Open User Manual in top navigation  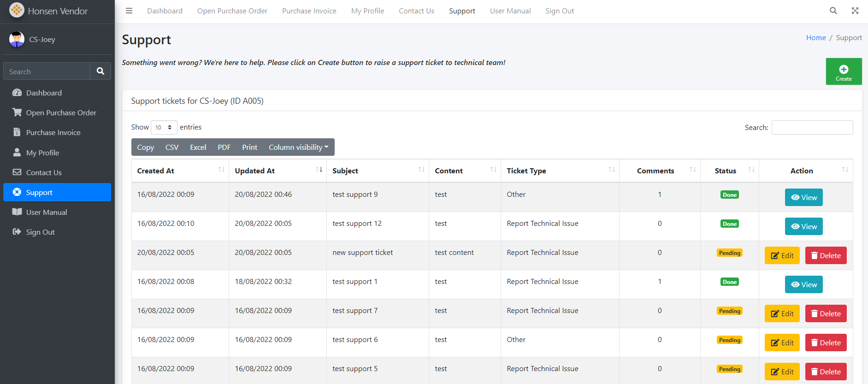[x=510, y=11]
